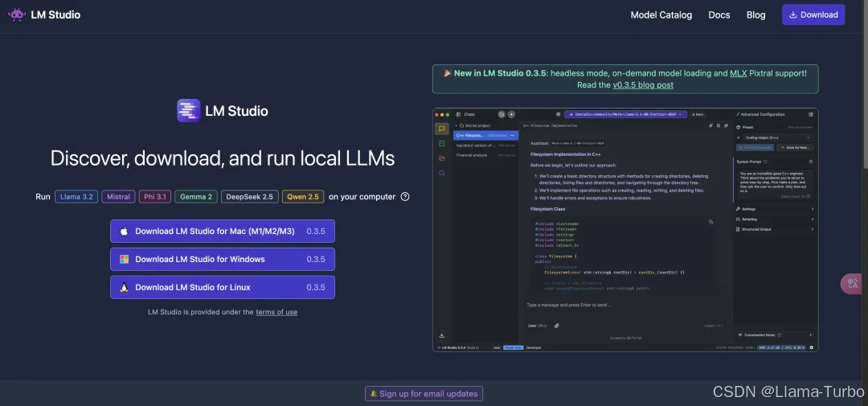
Task: Select the C++ Filesystem chat in preview list
Action: coord(485,135)
